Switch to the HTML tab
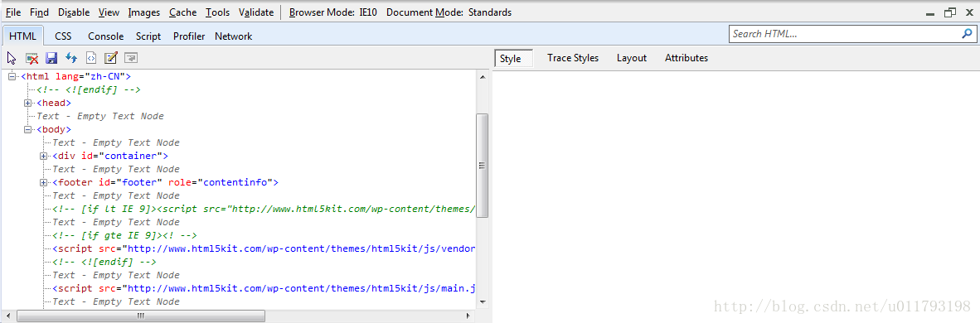The width and height of the screenshot is (980, 323). pos(23,36)
